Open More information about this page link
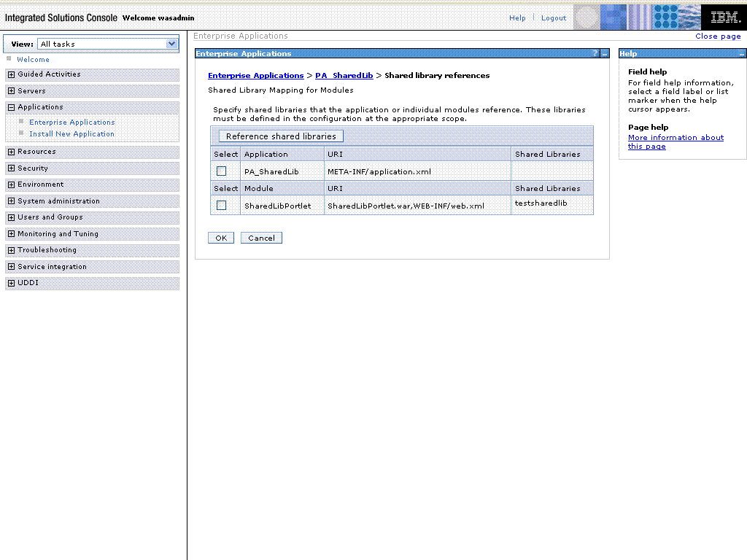This screenshot has height=560, width=747. click(676, 142)
